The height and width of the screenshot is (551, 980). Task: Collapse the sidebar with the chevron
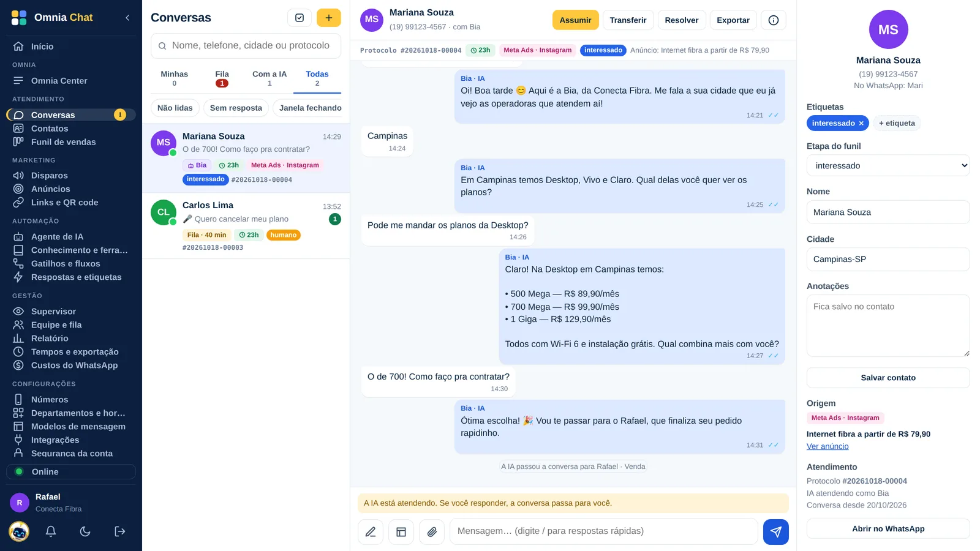[x=127, y=18]
